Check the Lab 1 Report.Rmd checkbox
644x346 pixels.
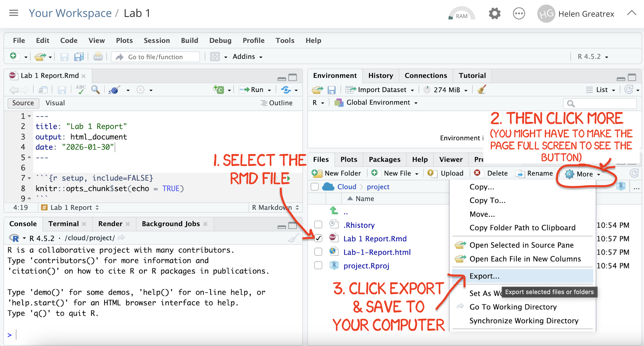pos(318,238)
